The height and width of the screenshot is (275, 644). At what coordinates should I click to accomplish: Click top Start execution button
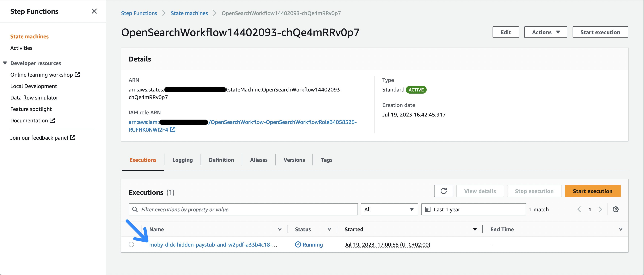tap(600, 32)
